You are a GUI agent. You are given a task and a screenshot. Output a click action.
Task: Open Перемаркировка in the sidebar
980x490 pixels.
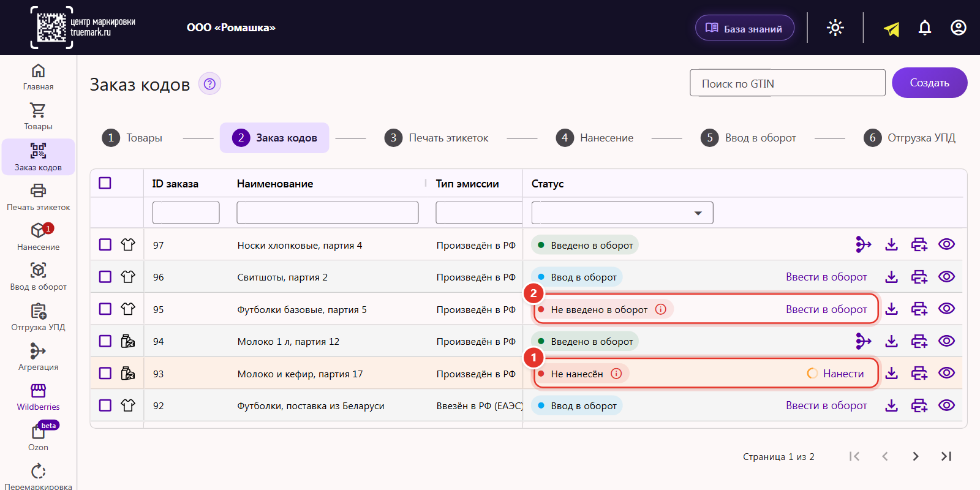click(x=38, y=477)
